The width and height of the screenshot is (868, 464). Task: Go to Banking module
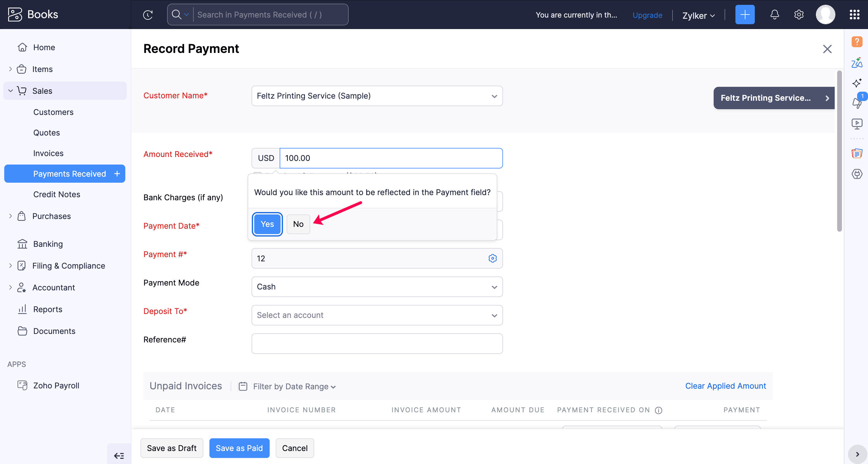[48, 244]
